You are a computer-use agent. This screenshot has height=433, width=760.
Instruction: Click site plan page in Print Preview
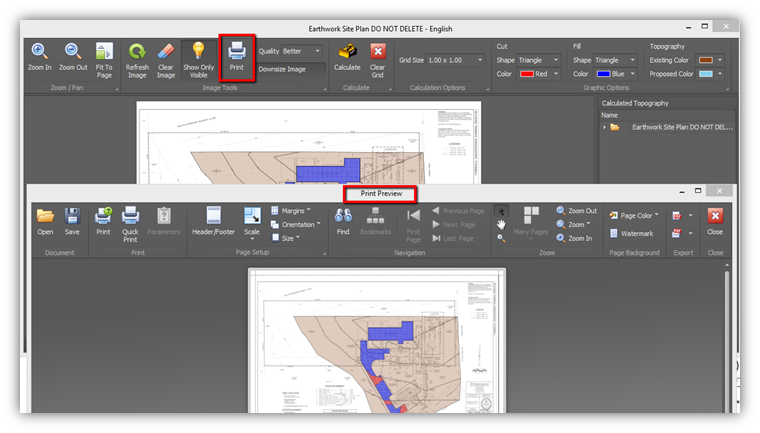(x=377, y=341)
